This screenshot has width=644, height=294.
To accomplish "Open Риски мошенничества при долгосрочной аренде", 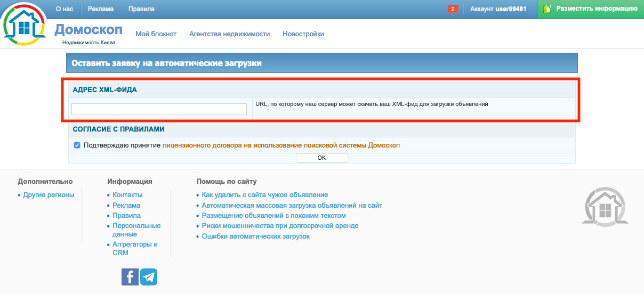I will point(280,226).
